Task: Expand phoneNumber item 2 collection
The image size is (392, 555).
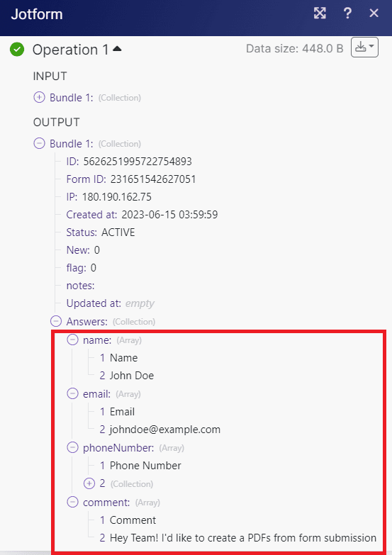Action: point(89,483)
